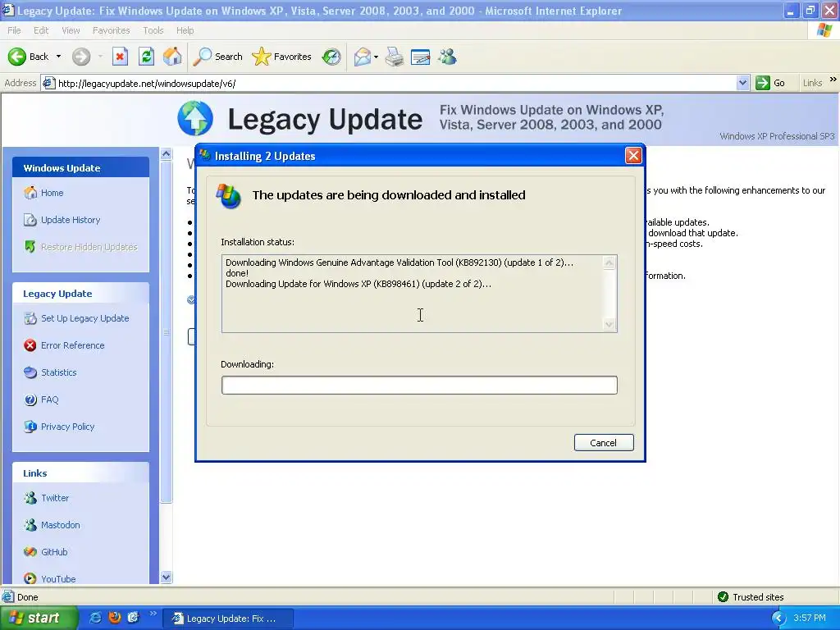Click the Go button

(x=770, y=83)
